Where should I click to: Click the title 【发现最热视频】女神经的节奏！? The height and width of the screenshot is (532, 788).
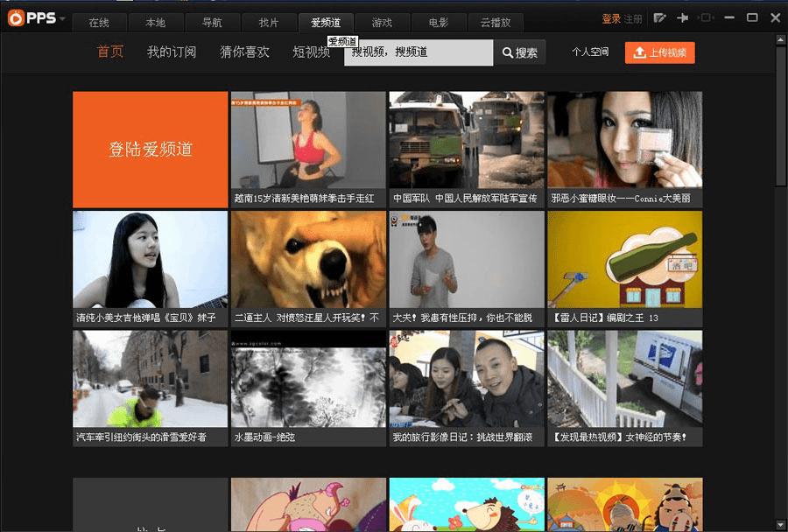(619, 437)
